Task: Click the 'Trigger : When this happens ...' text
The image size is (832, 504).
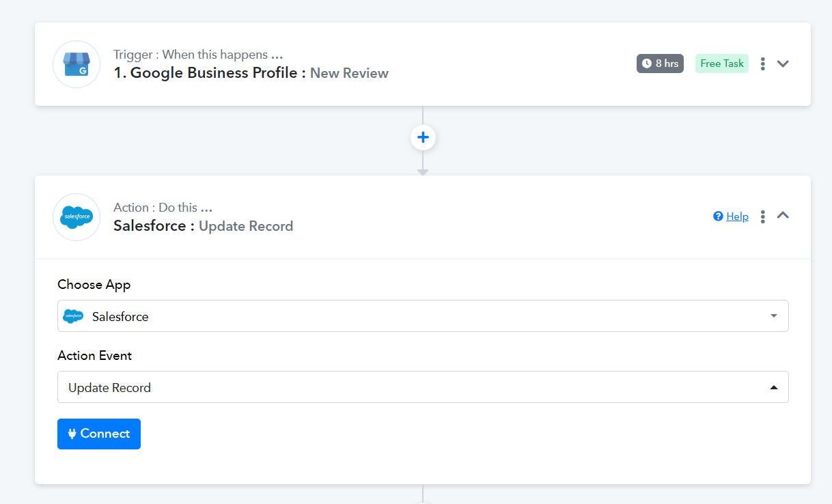Action: pos(198,55)
